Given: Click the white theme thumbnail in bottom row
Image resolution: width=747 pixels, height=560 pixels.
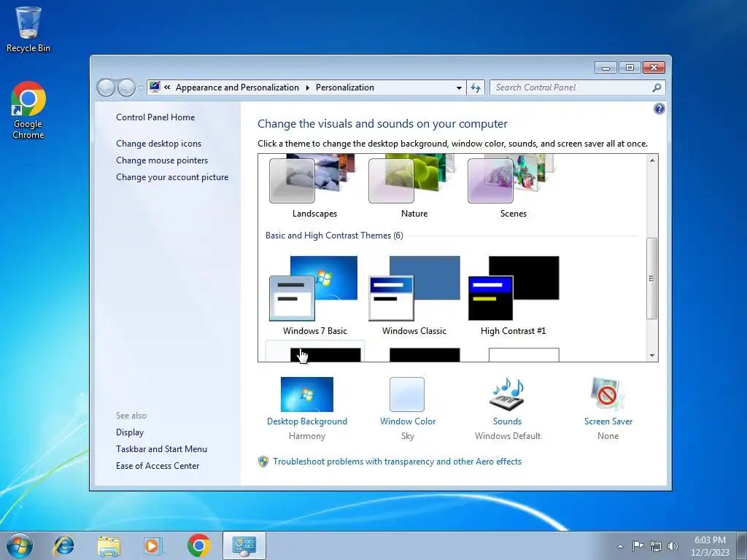Looking at the screenshot, I should coord(524,355).
